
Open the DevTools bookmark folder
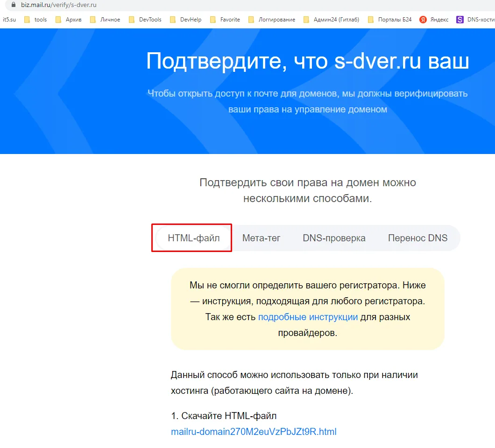coord(145,20)
